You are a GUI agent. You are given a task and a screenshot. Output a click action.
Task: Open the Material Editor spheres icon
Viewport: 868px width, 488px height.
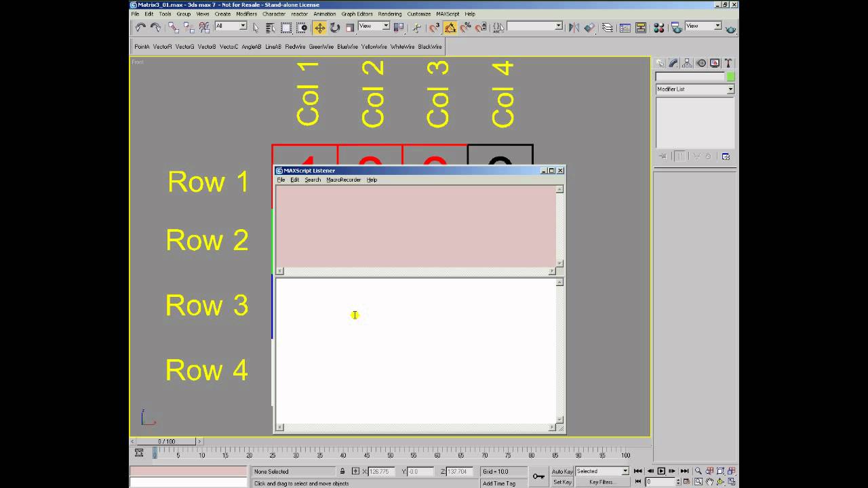658,28
